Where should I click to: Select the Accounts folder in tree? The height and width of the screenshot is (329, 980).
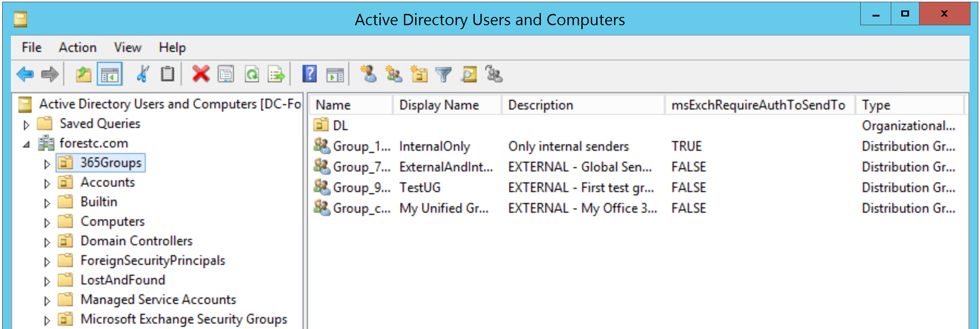coord(107,183)
